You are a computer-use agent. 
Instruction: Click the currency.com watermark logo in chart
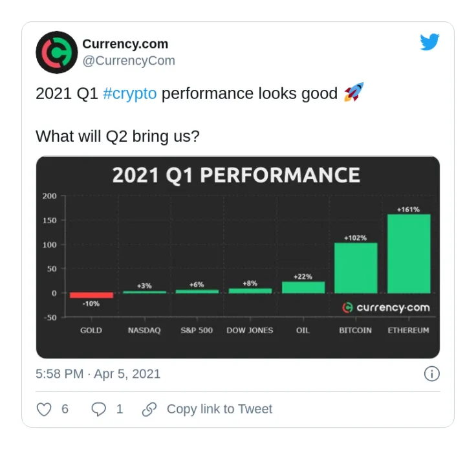click(x=386, y=307)
